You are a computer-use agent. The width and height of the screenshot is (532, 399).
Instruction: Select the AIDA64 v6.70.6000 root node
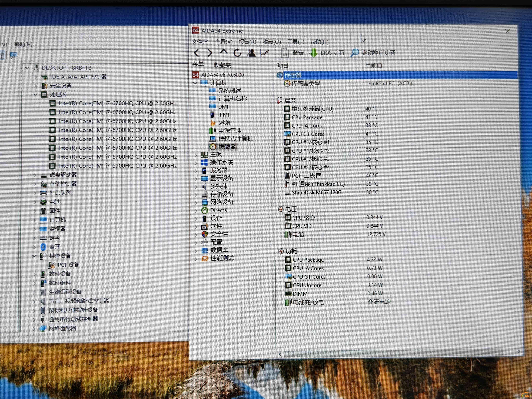pos(218,75)
